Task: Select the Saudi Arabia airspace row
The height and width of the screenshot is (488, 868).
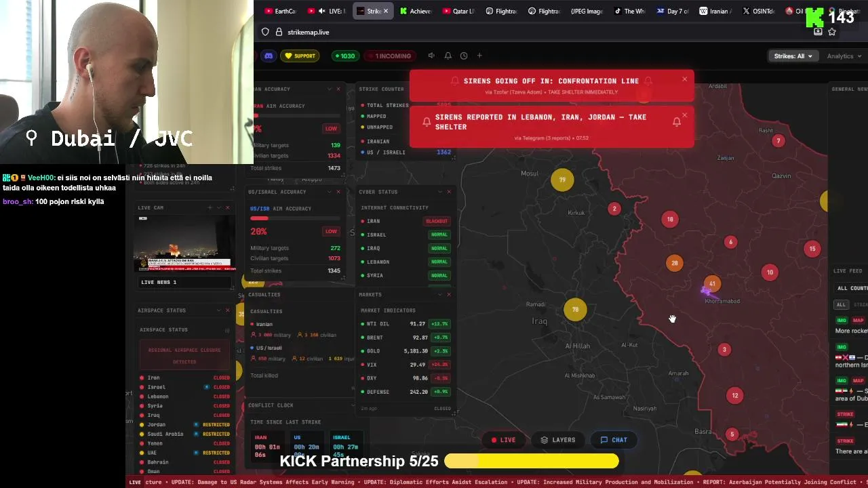Action: point(185,434)
